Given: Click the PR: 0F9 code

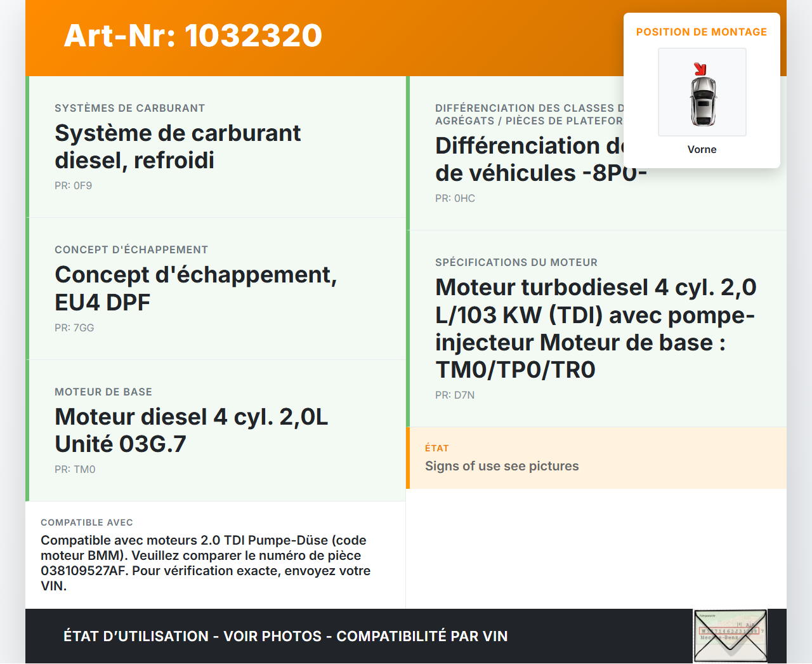Looking at the screenshot, I should coord(73,185).
